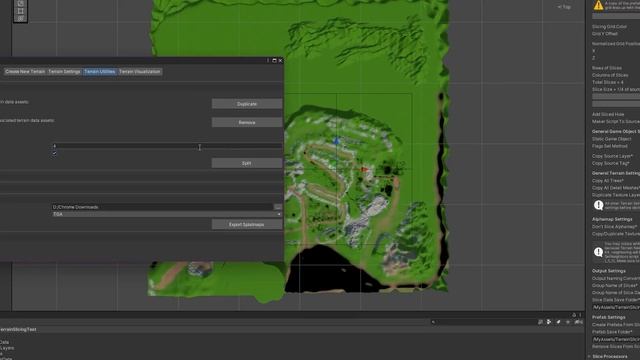Browse for export folder with ellipsis button
Image resolution: width=640 pixels, height=360 pixels.
tap(278, 207)
